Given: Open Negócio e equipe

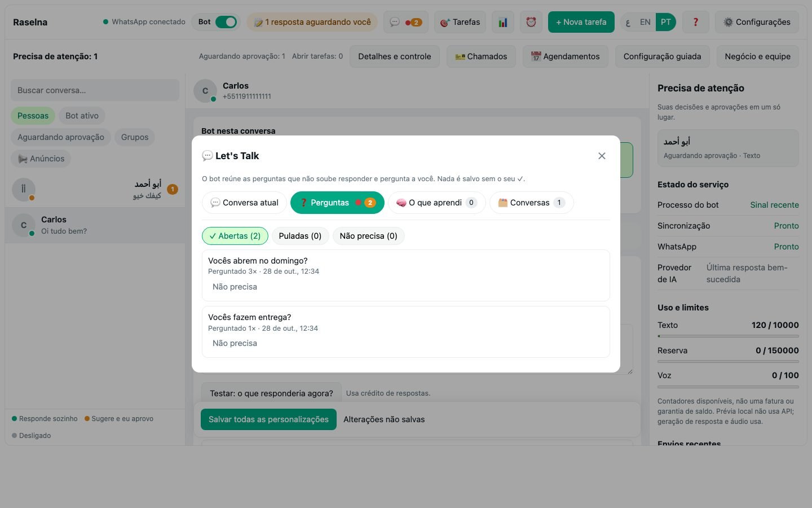Looking at the screenshot, I should click(757, 56).
